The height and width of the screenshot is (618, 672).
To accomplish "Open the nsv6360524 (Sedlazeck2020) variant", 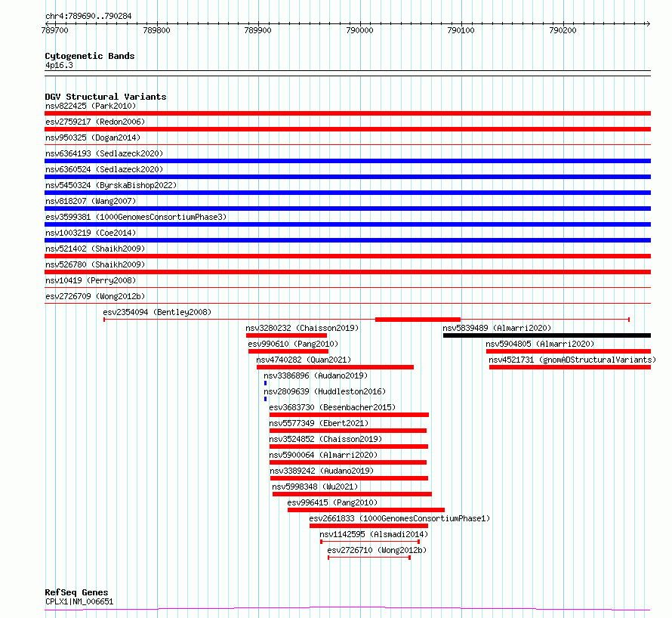I will (104, 169).
